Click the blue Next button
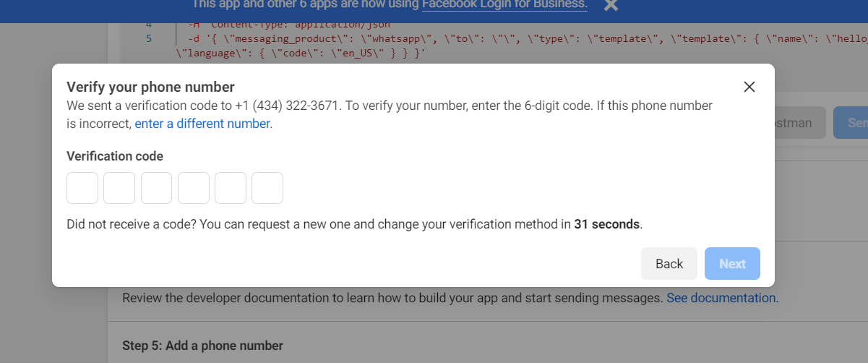The width and height of the screenshot is (868, 363). click(x=732, y=264)
